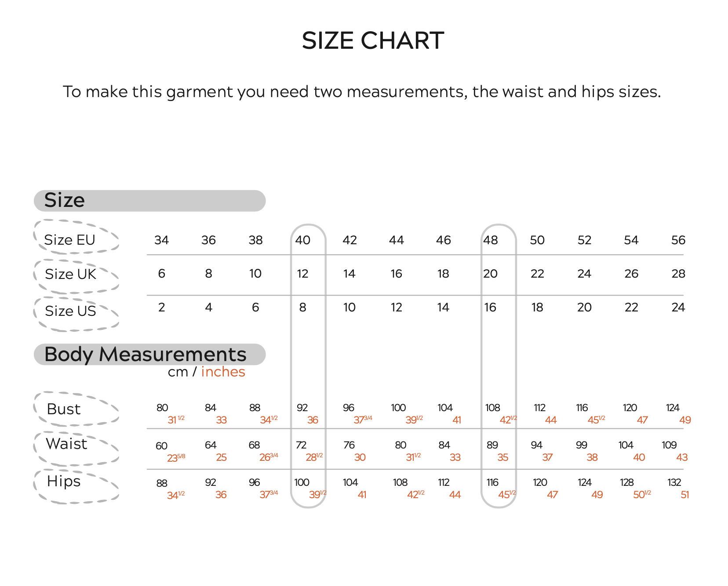Click the garment measurements instruction sentence
Image resolution: width=728 pixels, height=586 pixels.
pos(361,92)
